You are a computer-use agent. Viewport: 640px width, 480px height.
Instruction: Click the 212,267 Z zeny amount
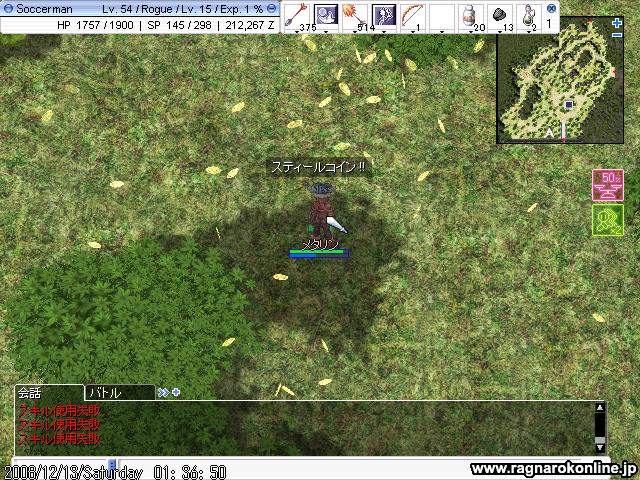(250, 25)
